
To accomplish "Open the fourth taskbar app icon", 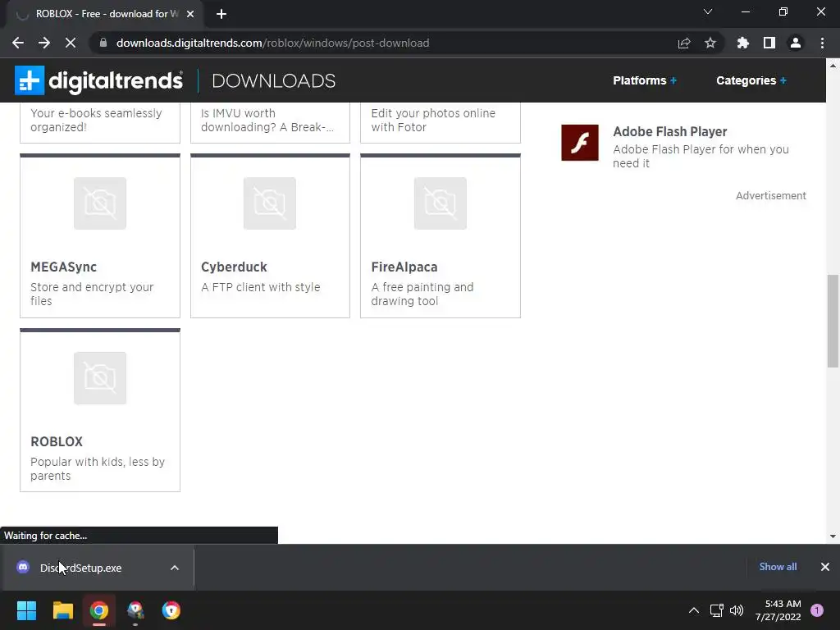I will pyautogui.click(x=135, y=610).
